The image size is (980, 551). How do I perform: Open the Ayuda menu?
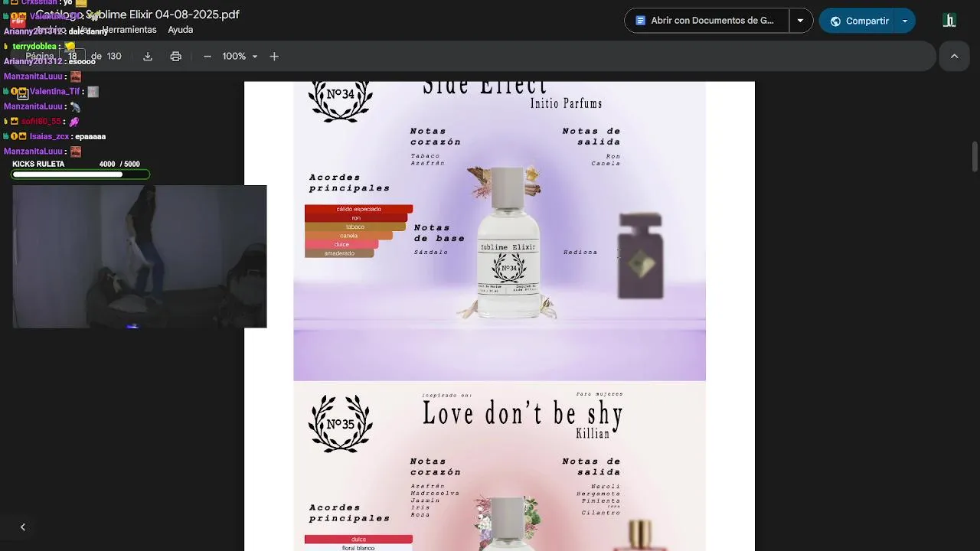pos(181,30)
